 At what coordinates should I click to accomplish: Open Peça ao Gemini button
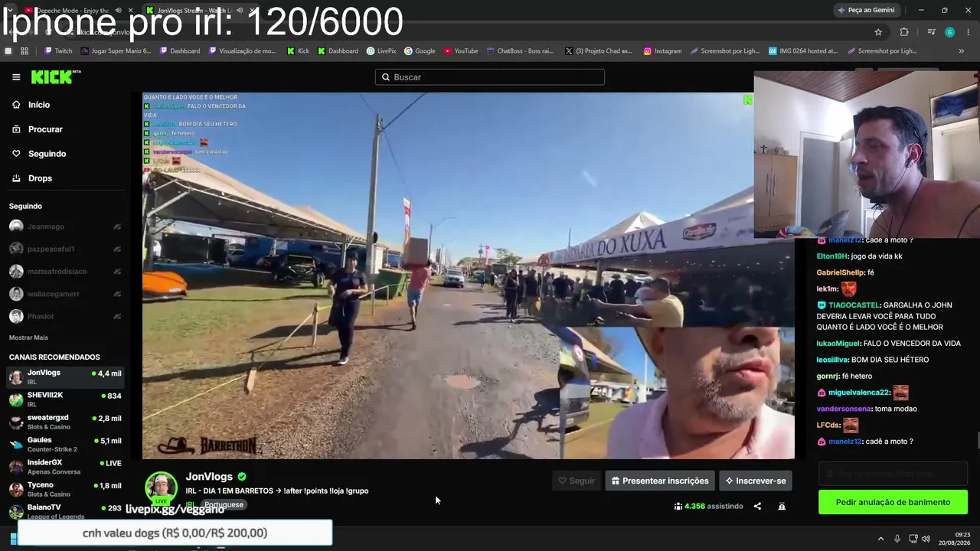click(866, 10)
